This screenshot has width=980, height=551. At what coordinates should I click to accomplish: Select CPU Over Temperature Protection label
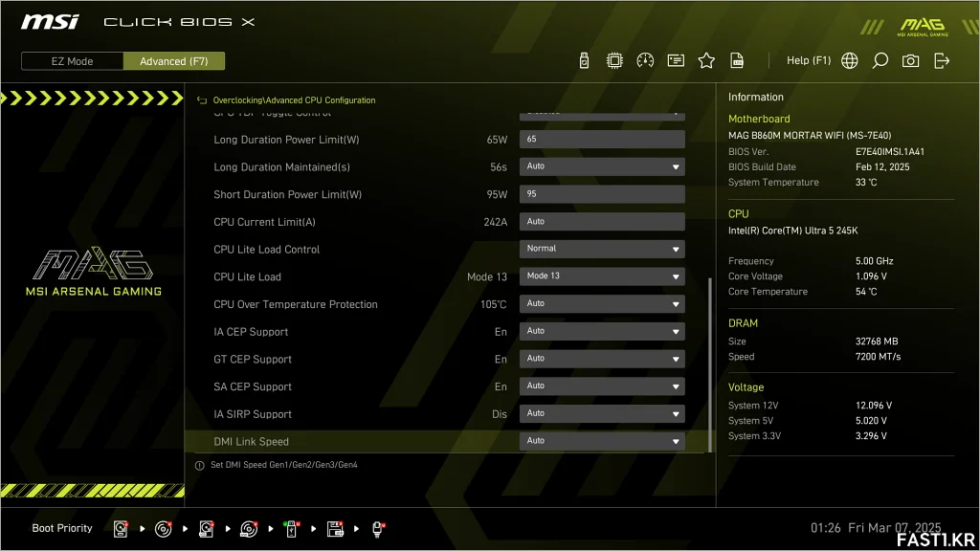[x=296, y=304]
